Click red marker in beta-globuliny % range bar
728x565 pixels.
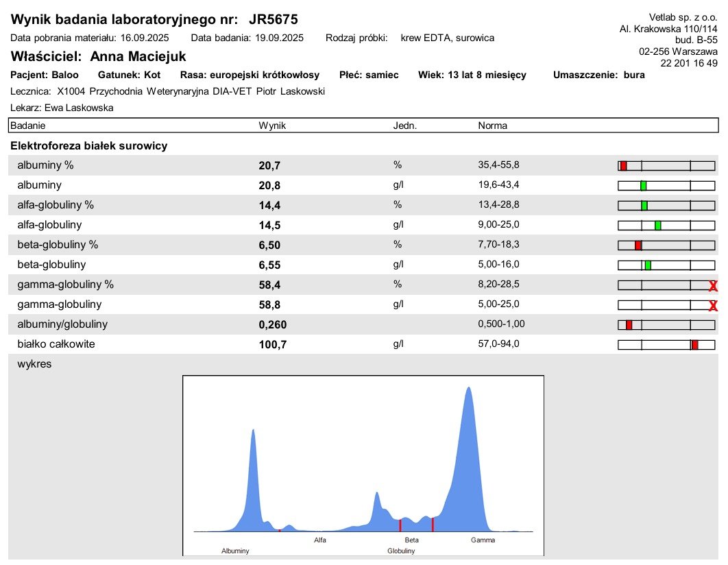(638, 245)
